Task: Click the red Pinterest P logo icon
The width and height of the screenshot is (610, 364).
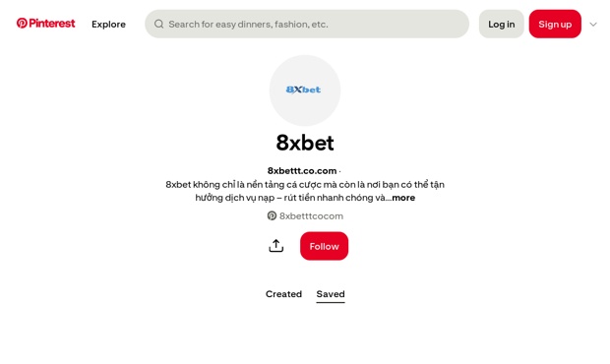Action: (22, 24)
